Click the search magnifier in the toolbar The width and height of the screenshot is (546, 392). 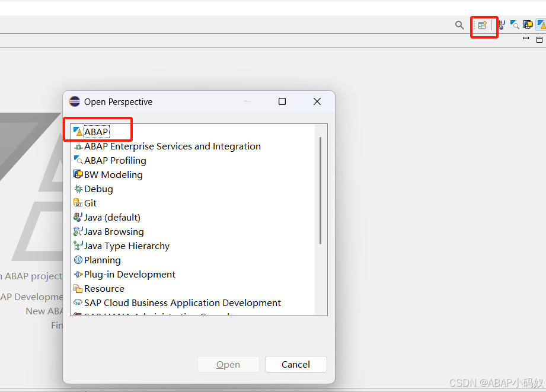[459, 25]
